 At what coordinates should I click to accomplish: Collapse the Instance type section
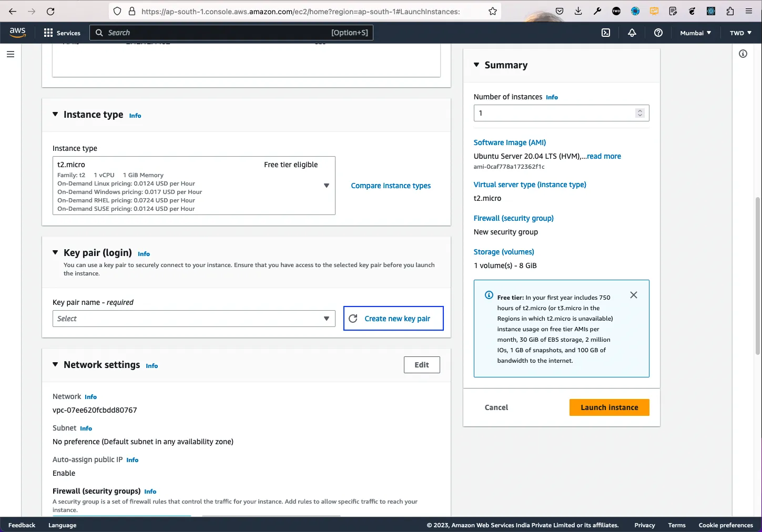point(55,114)
